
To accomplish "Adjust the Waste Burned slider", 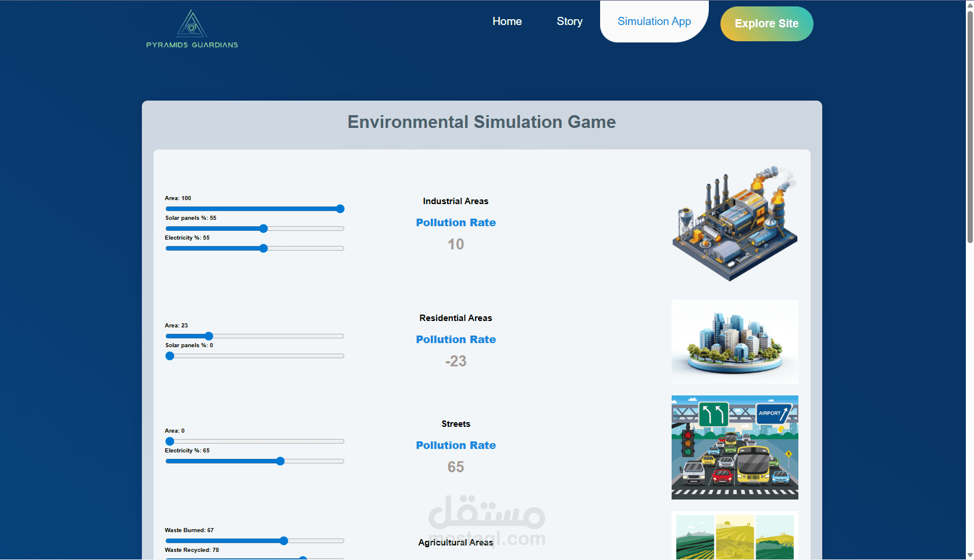I will coord(255,541).
